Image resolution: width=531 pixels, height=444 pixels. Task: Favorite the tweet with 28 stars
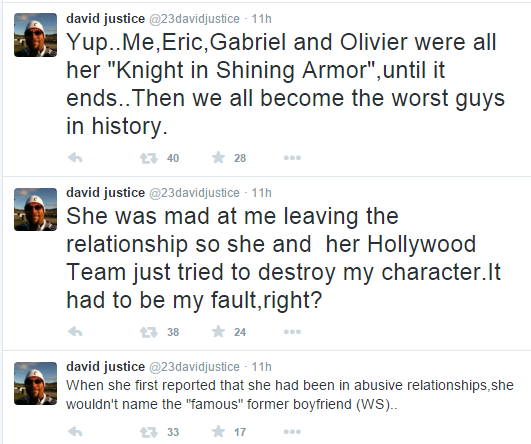click(218, 157)
